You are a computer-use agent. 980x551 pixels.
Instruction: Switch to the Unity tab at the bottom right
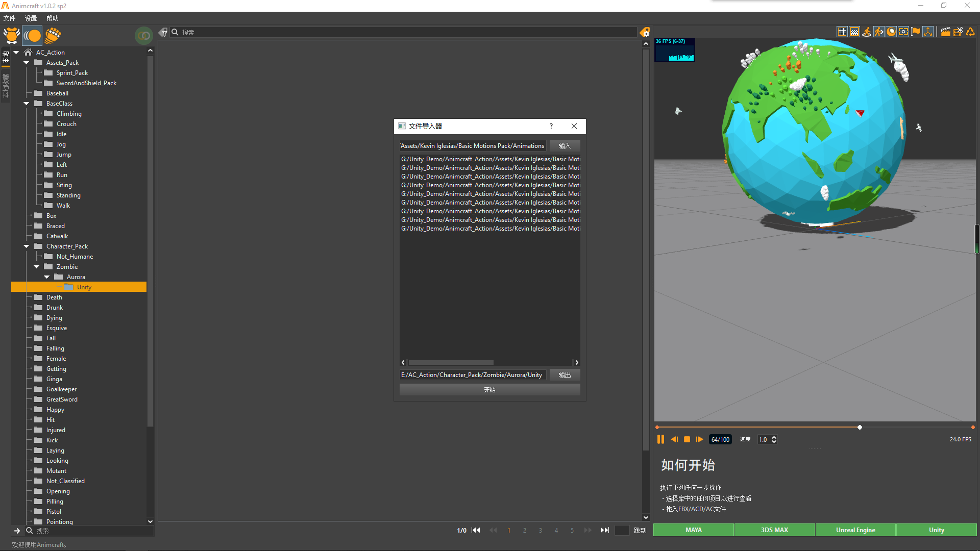coord(936,530)
